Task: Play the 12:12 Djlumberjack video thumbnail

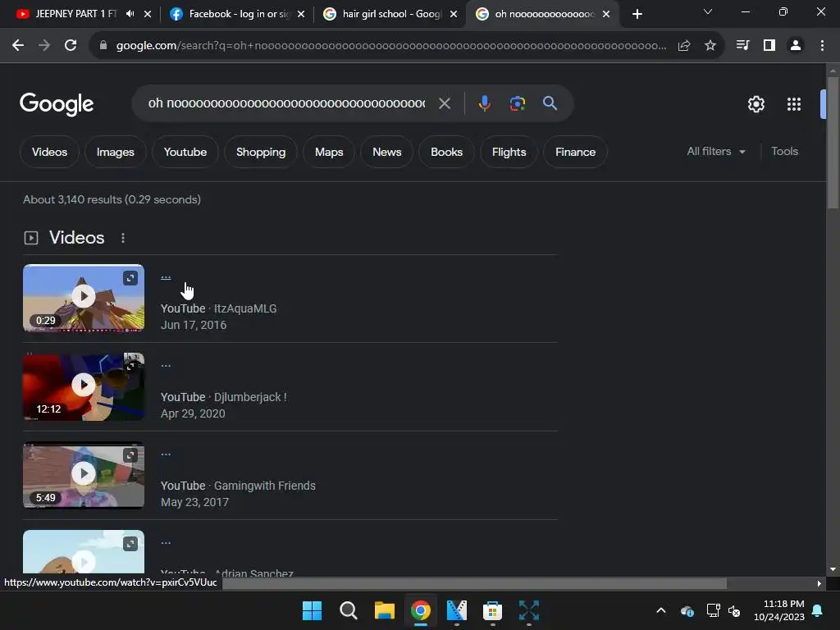Action: pyautogui.click(x=84, y=386)
